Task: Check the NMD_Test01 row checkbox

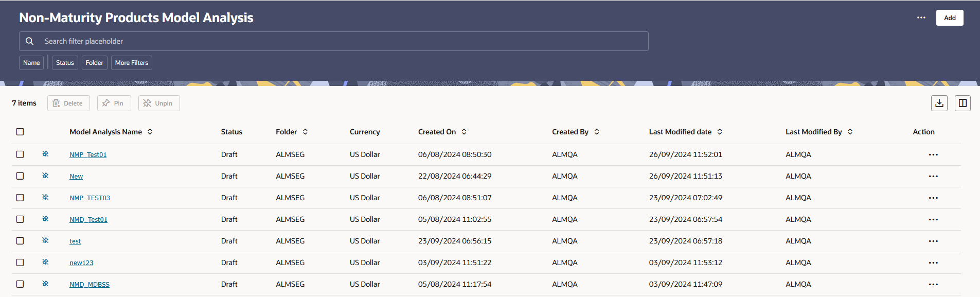Action: coord(20,219)
